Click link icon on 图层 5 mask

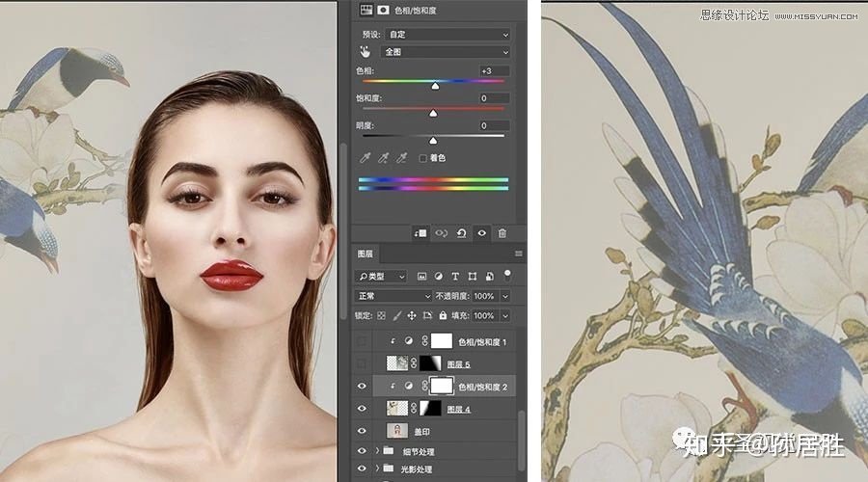point(414,363)
